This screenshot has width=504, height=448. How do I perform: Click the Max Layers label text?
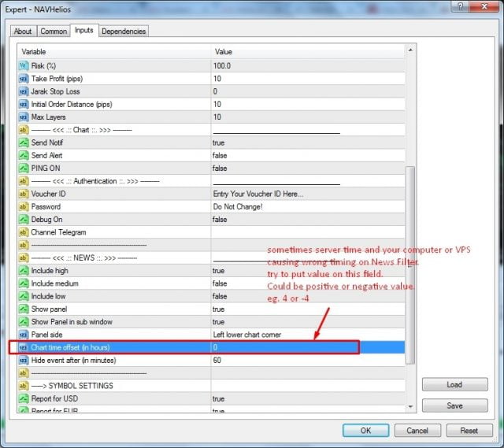(48, 117)
